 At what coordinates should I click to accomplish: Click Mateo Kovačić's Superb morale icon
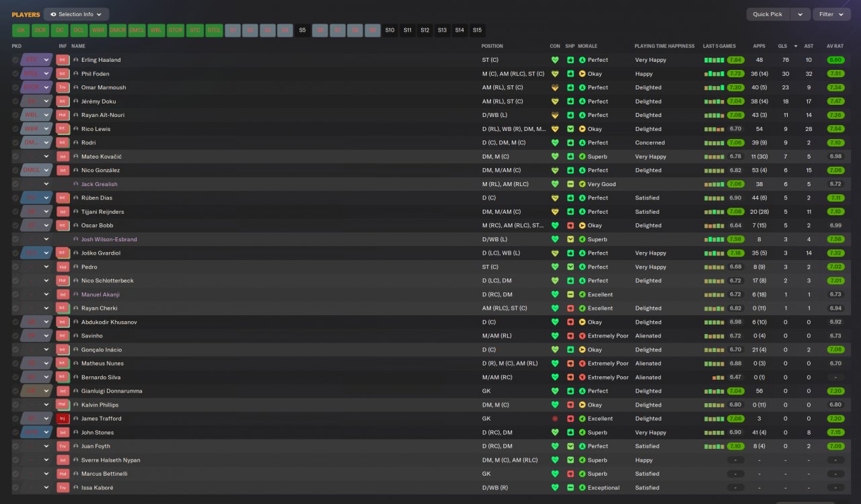(x=583, y=157)
